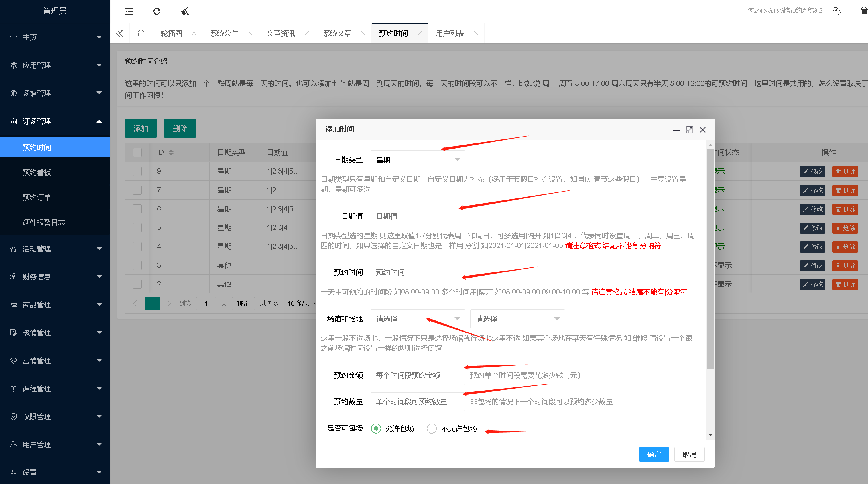868x484 pixels.
Task: Click the double-left arrow tab scroll icon
Action: click(x=120, y=33)
